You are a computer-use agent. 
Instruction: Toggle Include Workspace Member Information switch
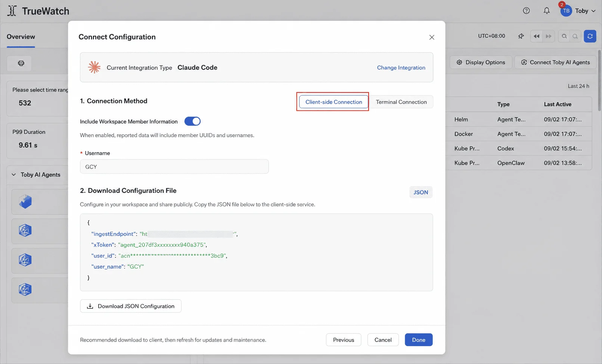point(192,121)
